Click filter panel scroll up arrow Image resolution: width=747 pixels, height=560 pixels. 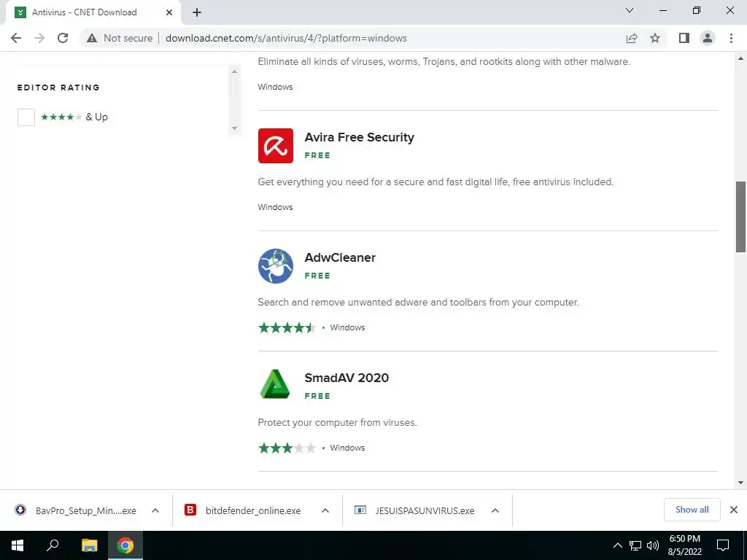(234, 72)
